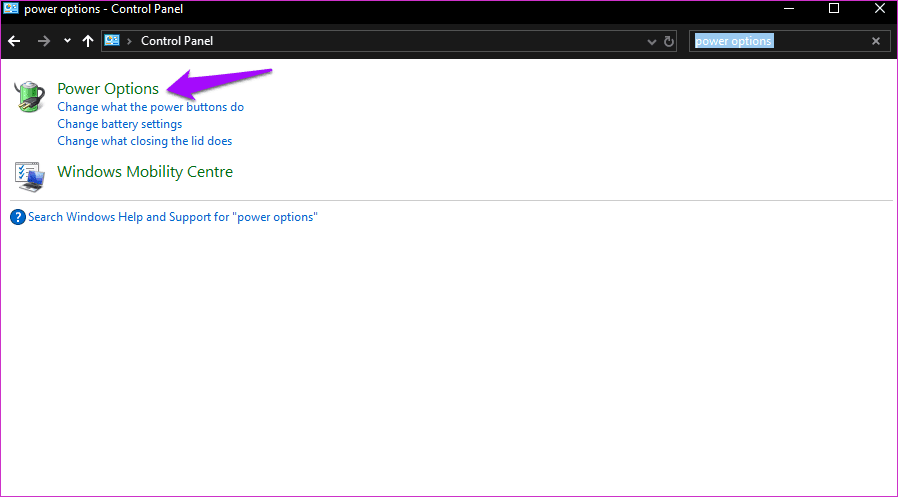Image resolution: width=898 pixels, height=497 pixels.
Task: Search Windows Help and Support for power options
Action: [173, 217]
